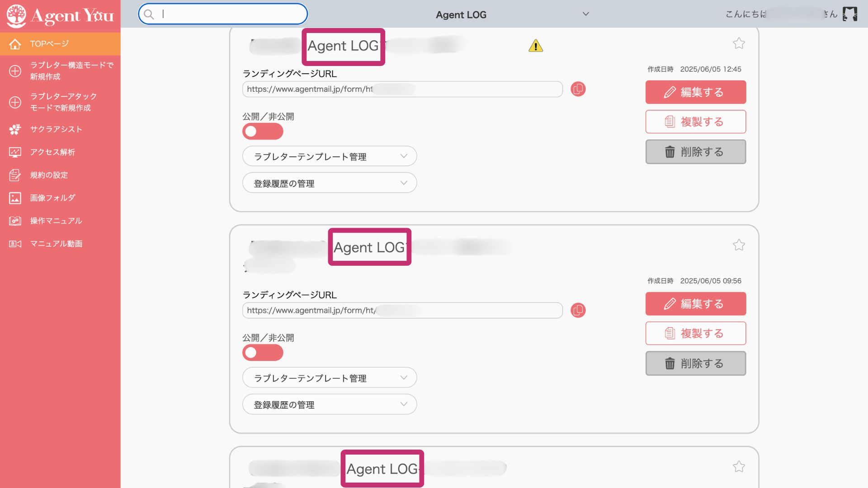868x488 pixels.
Task: Star the second Agent LOG card
Action: [x=739, y=245]
